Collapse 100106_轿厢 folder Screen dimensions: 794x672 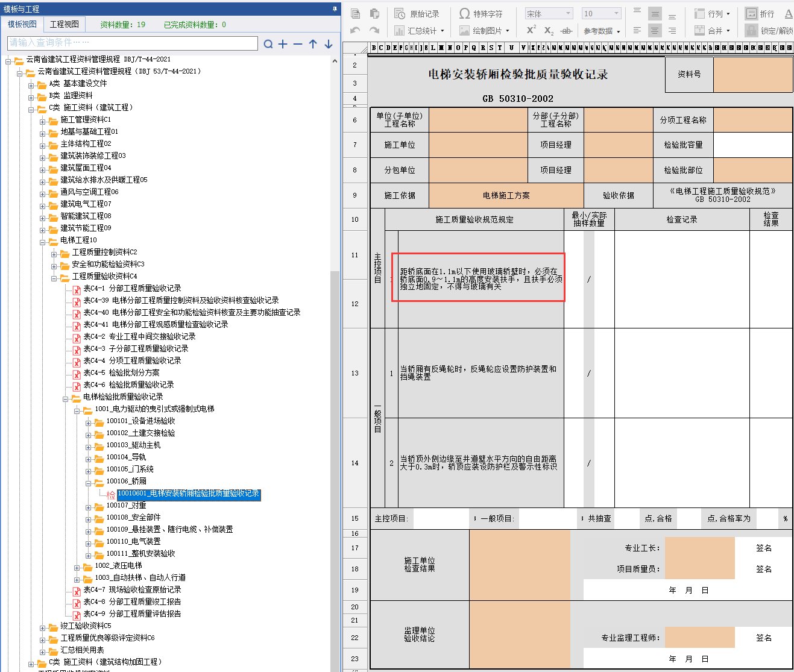click(89, 483)
